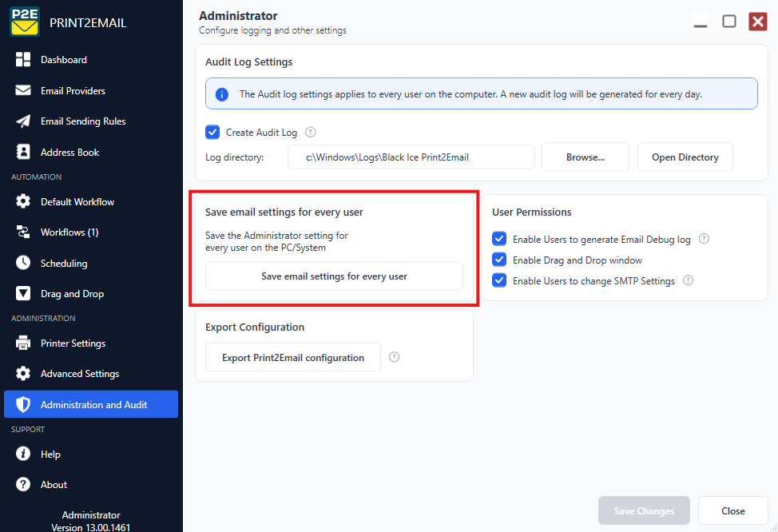Click the About question mark icon

(x=23, y=484)
